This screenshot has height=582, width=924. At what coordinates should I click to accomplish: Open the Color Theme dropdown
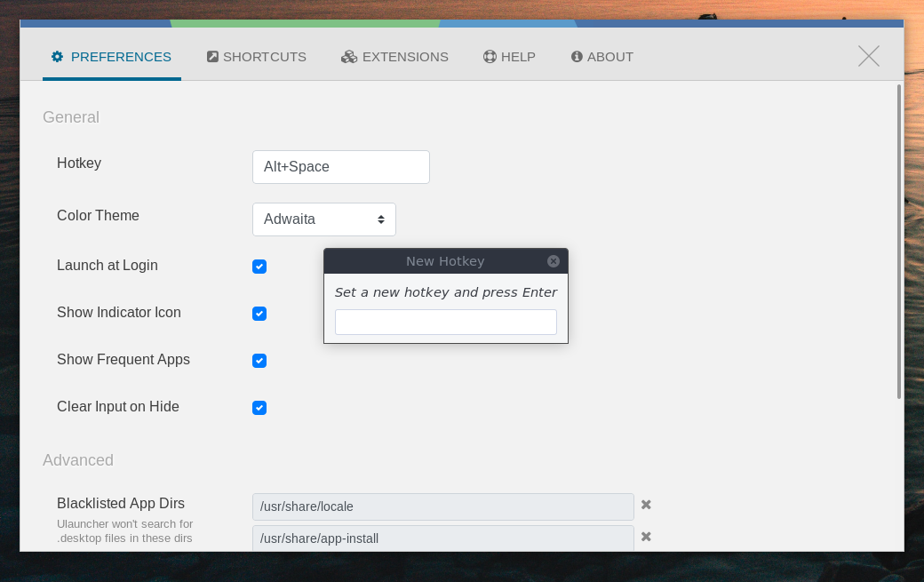[324, 219]
